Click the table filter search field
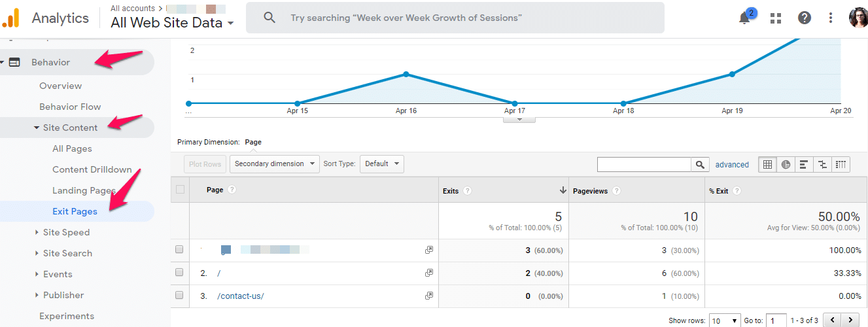 (x=644, y=165)
